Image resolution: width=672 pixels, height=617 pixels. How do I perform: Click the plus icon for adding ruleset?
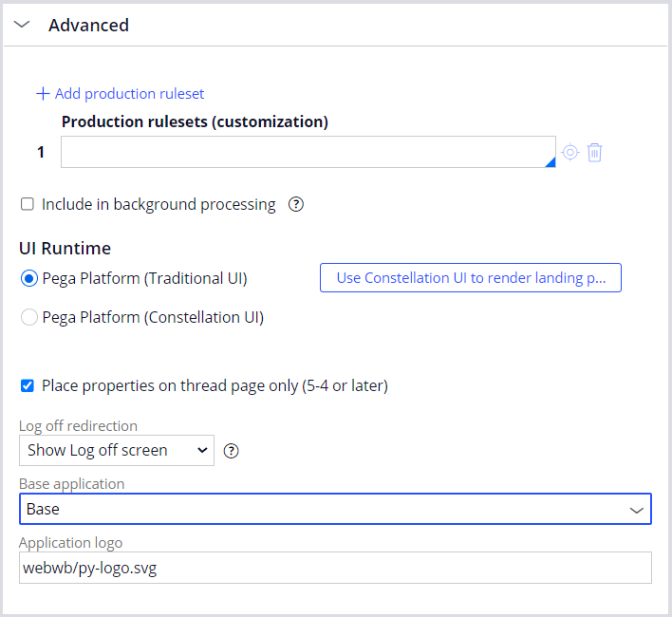point(42,94)
